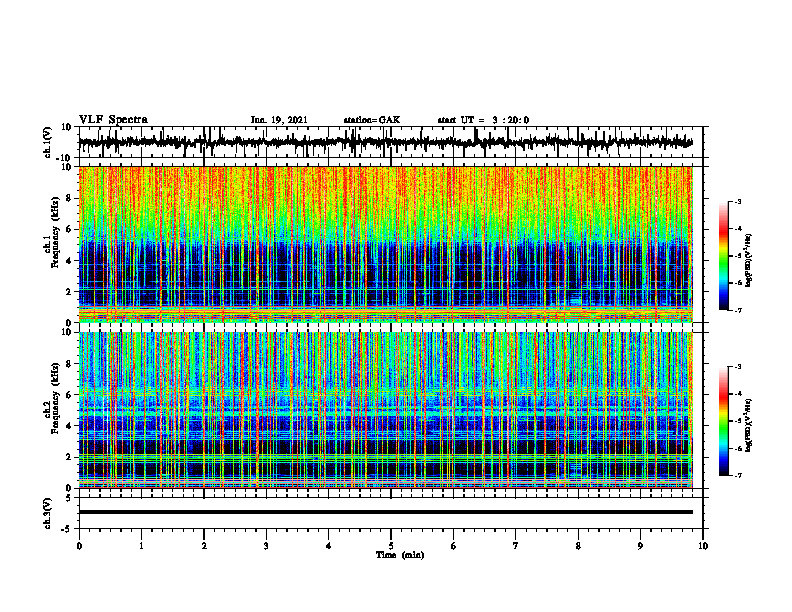
Task: Click the "ch.1(V)" waveform axis label
Action: pyautogui.click(x=47, y=142)
